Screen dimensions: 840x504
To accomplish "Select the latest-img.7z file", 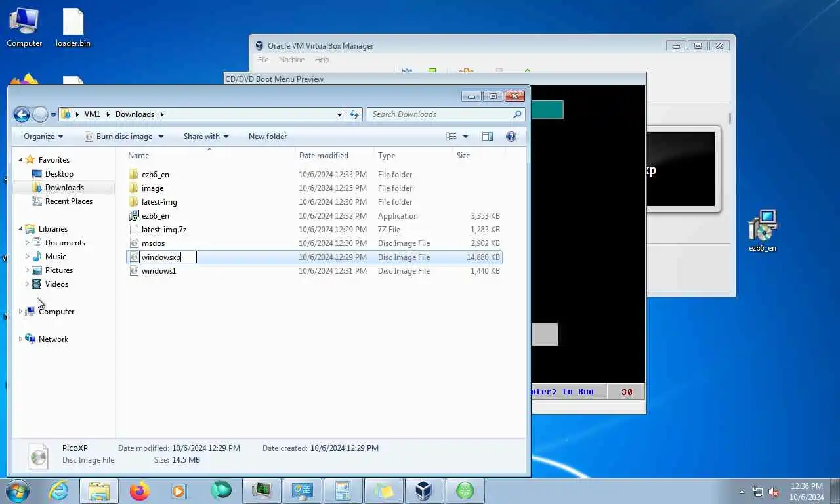I will tap(164, 230).
